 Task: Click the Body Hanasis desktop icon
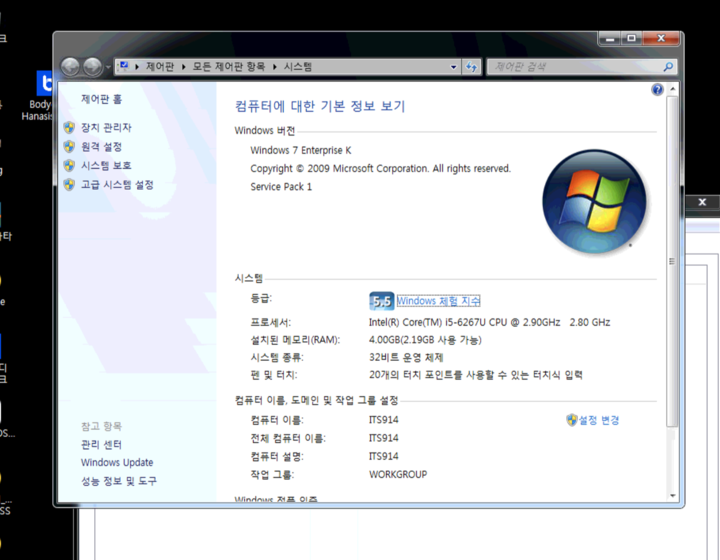(x=40, y=96)
